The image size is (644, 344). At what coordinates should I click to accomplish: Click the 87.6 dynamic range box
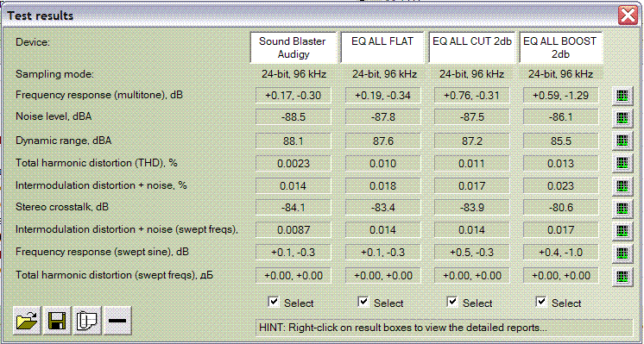pos(382,141)
